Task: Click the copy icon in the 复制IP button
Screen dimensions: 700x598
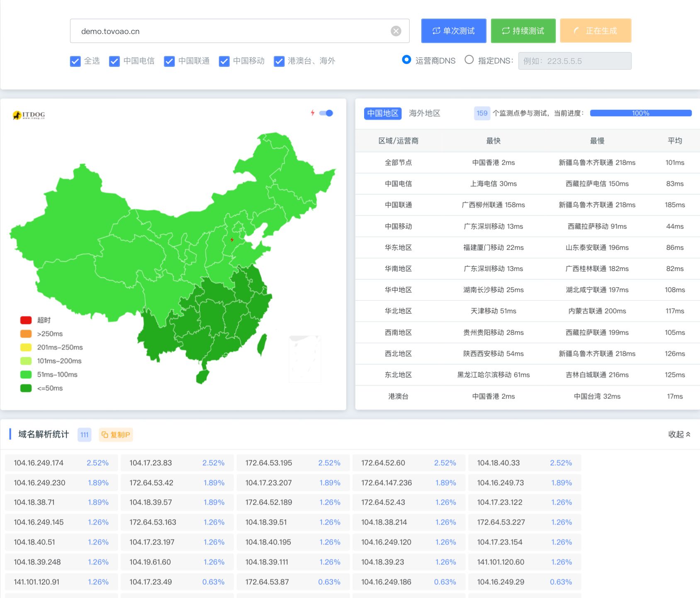Action: coord(105,434)
